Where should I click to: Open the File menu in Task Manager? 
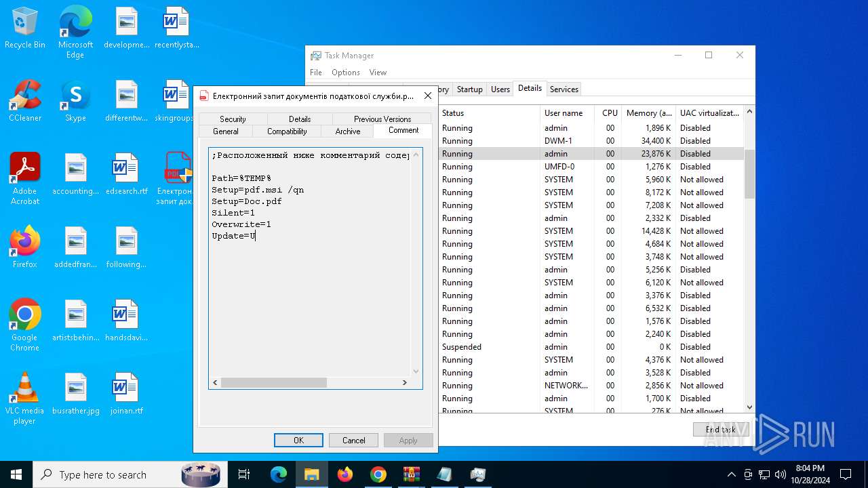point(316,73)
